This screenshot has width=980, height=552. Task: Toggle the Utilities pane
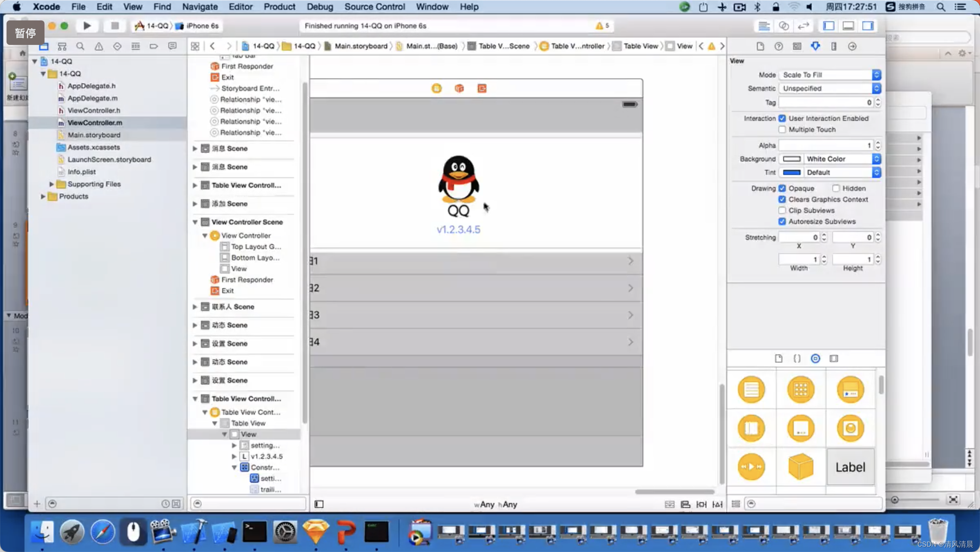[x=868, y=26]
